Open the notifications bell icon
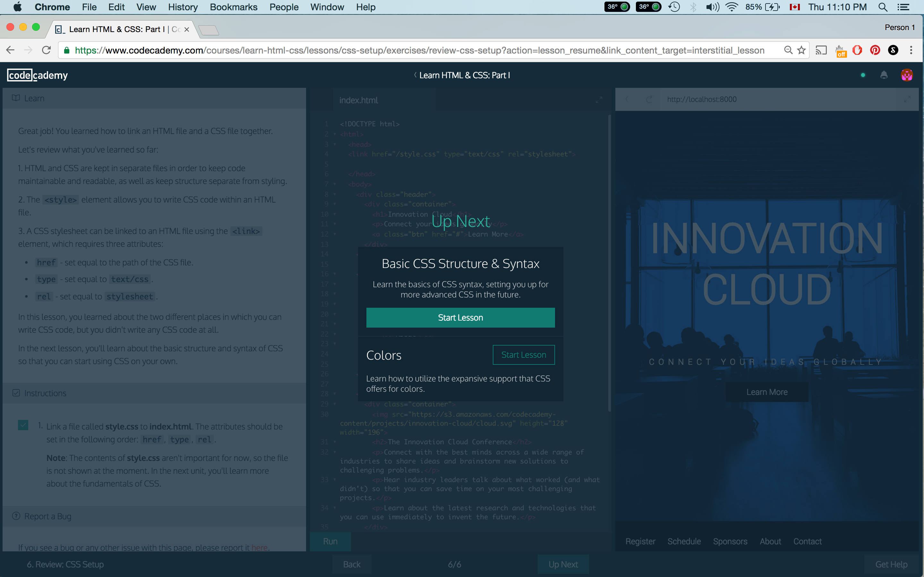 [x=884, y=75]
